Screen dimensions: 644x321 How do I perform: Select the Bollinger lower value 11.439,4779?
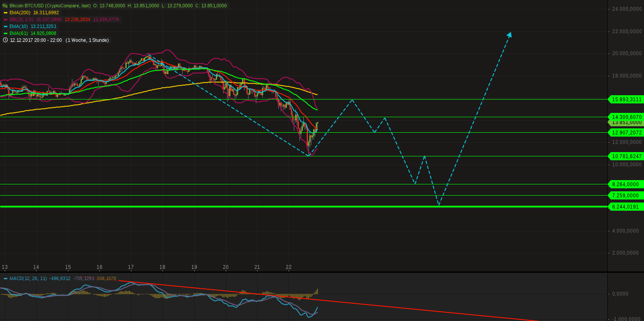(106, 19)
